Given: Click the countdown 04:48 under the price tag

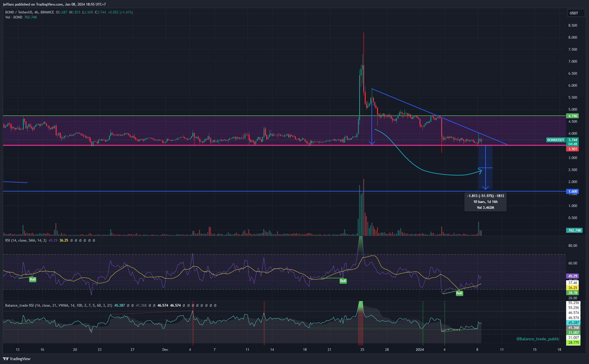Looking at the screenshot, I should pyautogui.click(x=573, y=144).
